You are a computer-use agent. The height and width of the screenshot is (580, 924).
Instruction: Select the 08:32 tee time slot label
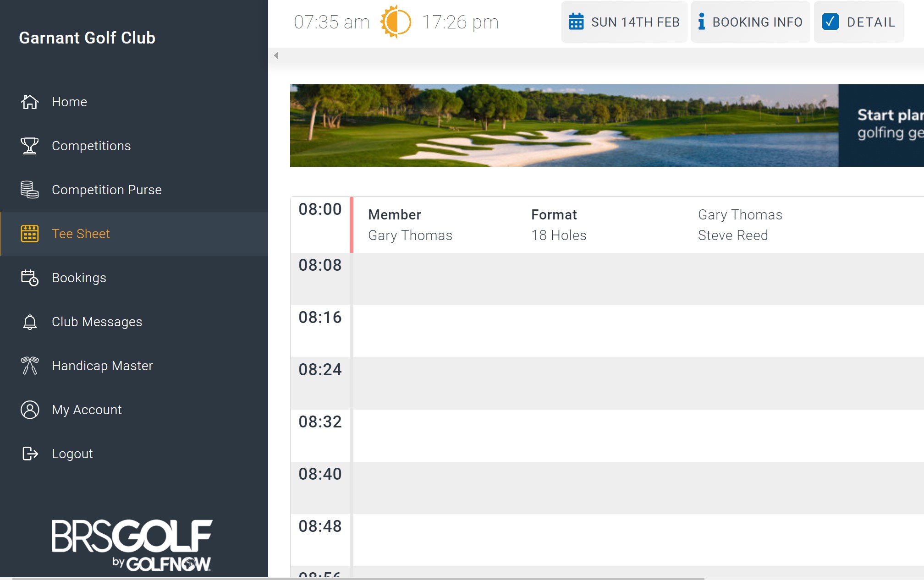pos(320,422)
